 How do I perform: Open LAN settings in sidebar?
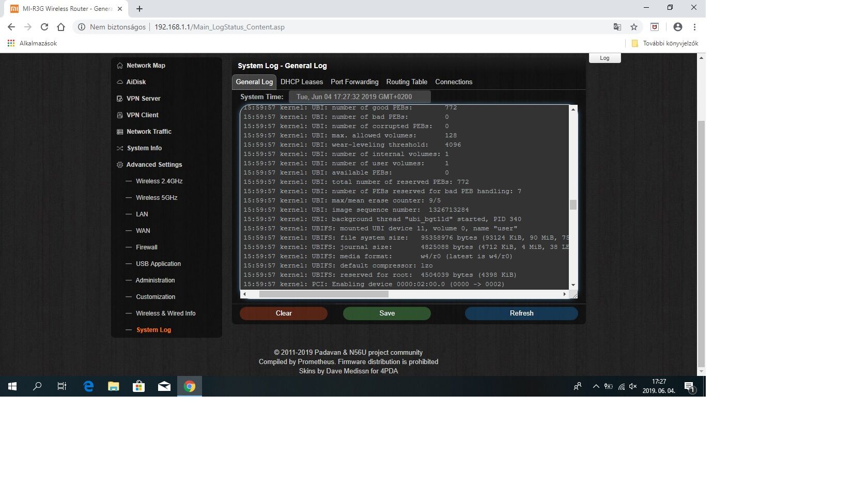[x=142, y=214]
